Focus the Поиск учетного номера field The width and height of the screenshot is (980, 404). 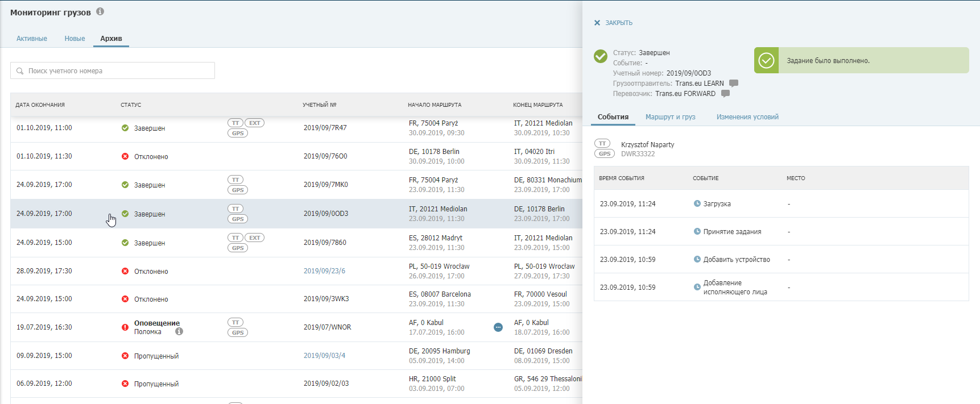tap(113, 70)
